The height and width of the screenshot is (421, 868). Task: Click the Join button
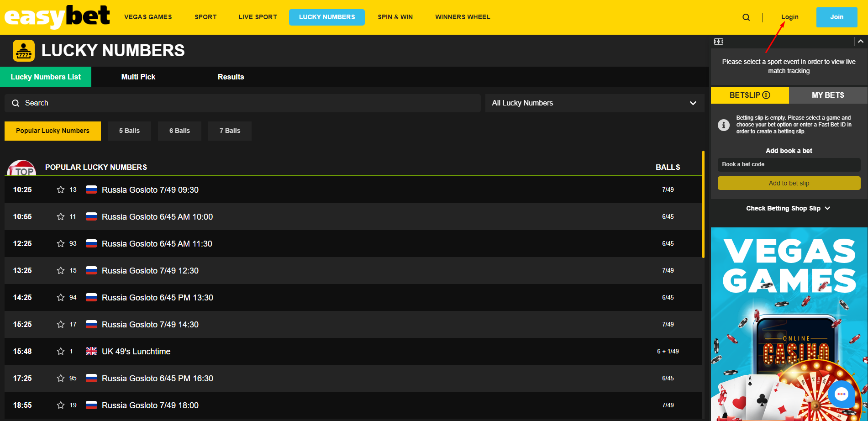pos(836,17)
